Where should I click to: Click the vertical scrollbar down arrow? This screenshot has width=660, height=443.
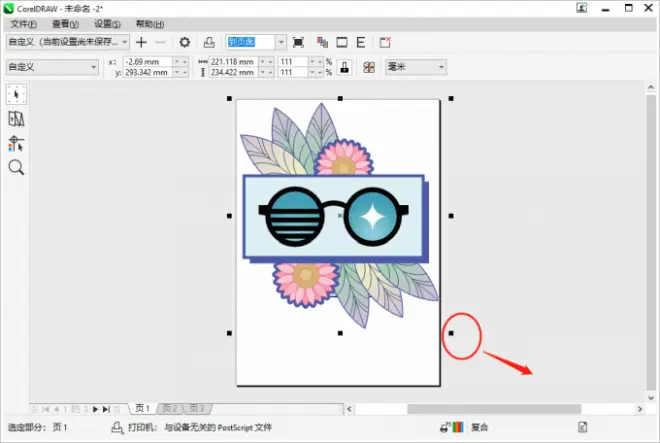click(651, 398)
